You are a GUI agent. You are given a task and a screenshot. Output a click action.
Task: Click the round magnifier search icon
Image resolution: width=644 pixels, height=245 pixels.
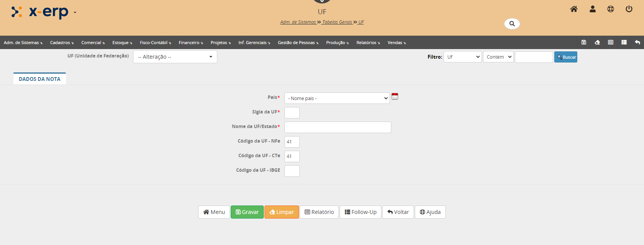(512, 24)
